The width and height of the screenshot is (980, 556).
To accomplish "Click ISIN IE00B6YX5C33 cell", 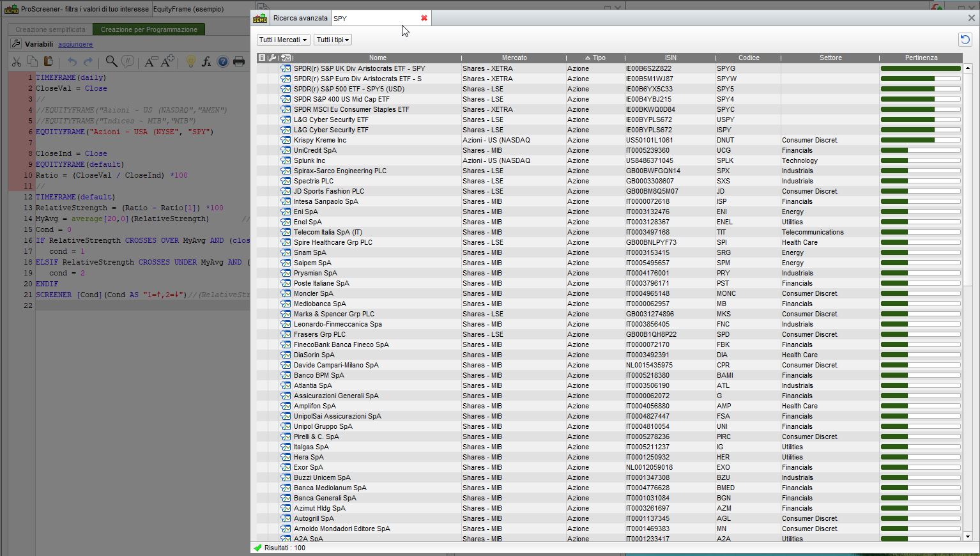I will 670,89.
